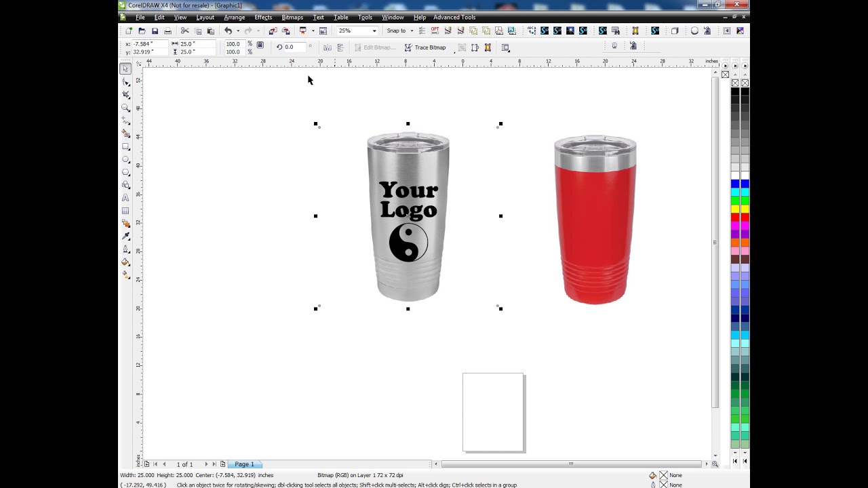Click the Mirror horizontally icon

(328, 47)
